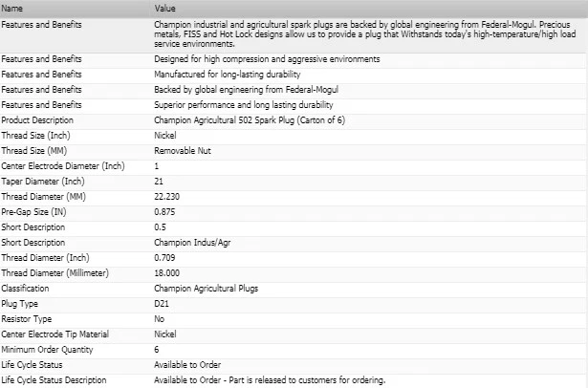Select the value "22.230"
The height and width of the screenshot is (388, 588).
pos(166,197)
